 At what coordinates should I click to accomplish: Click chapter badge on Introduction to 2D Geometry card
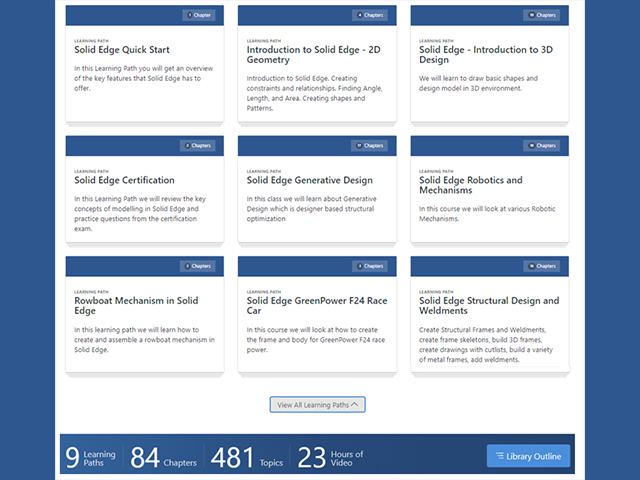(x=370, y=15)
